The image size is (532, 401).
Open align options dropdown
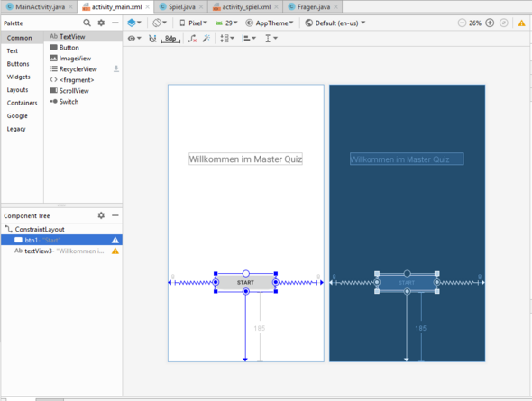click(249, 39)
